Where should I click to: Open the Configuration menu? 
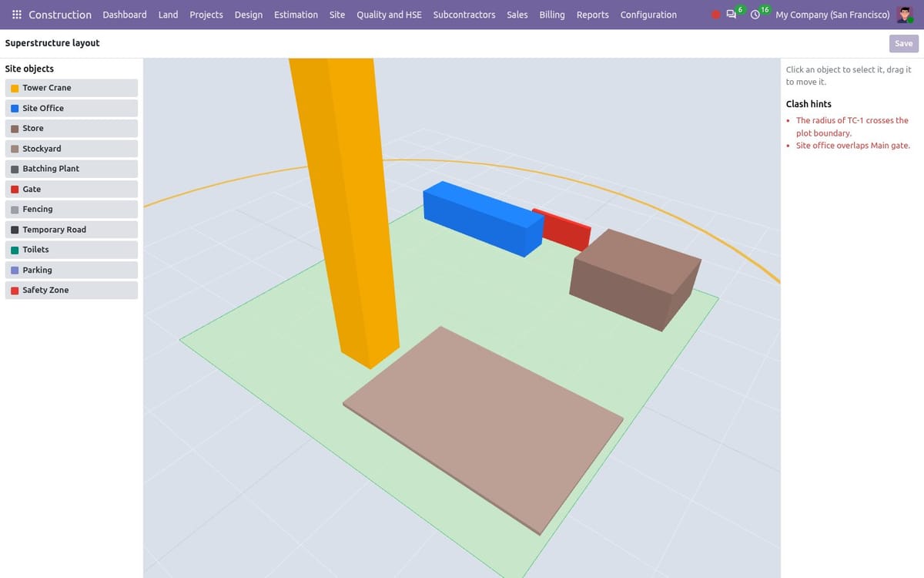pos(648,15)
